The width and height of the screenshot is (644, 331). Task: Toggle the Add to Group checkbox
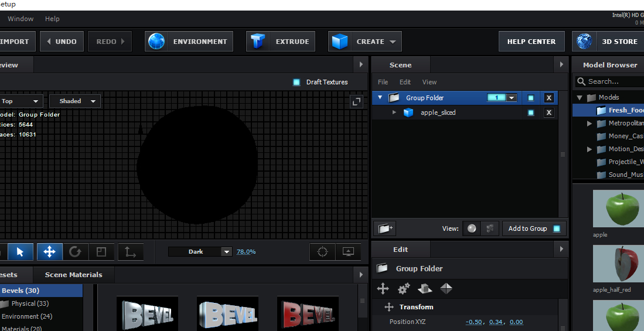tap(557, 228)
